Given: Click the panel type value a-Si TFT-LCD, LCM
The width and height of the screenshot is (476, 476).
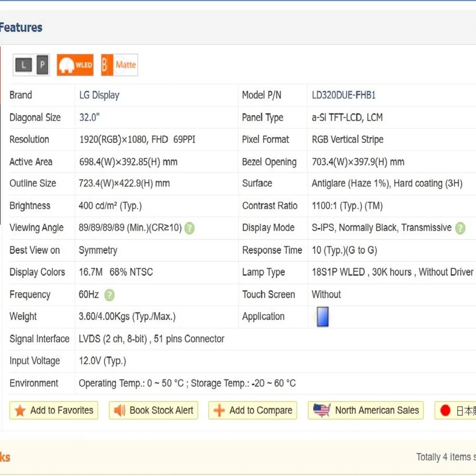Looking at the screenshot, I should [x=347, y=117].
